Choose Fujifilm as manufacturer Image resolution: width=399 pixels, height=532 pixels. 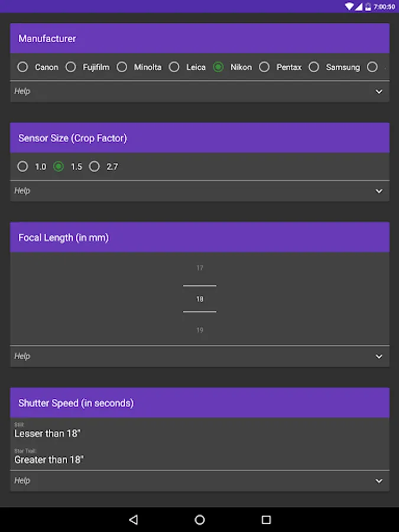pos(71,67)
